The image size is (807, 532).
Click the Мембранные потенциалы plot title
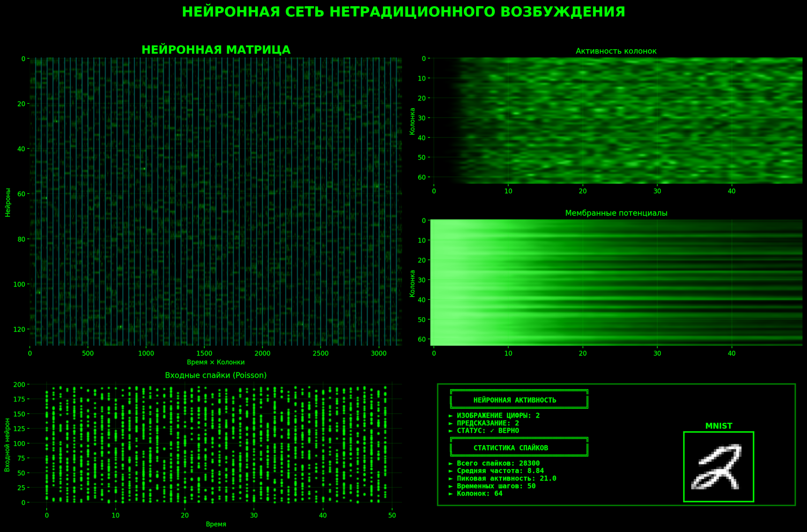616,213
